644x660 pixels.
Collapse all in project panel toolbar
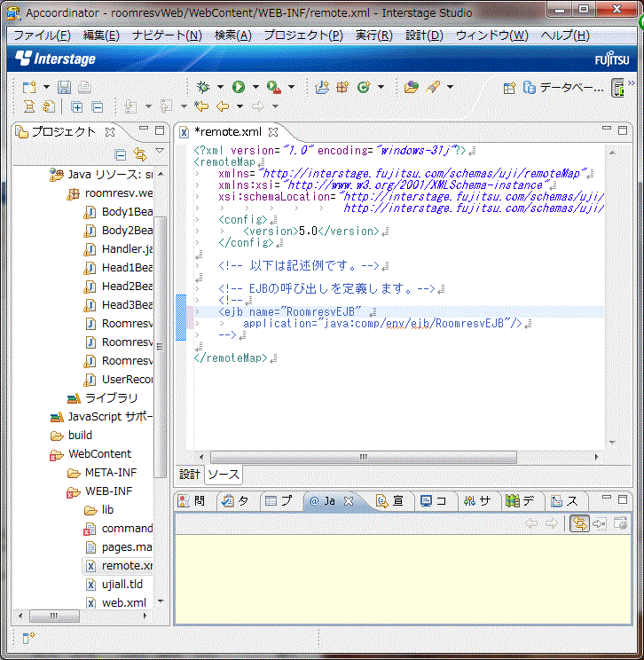121,155
